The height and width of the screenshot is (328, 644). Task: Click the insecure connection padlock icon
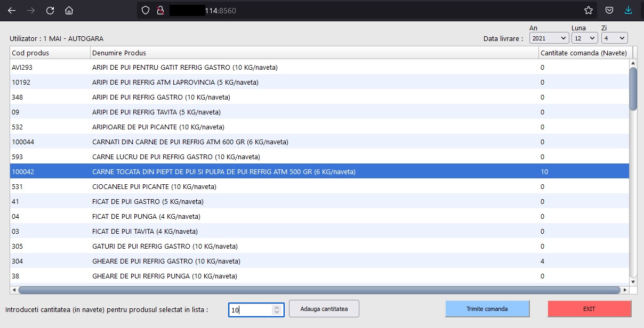click(159, 11)
